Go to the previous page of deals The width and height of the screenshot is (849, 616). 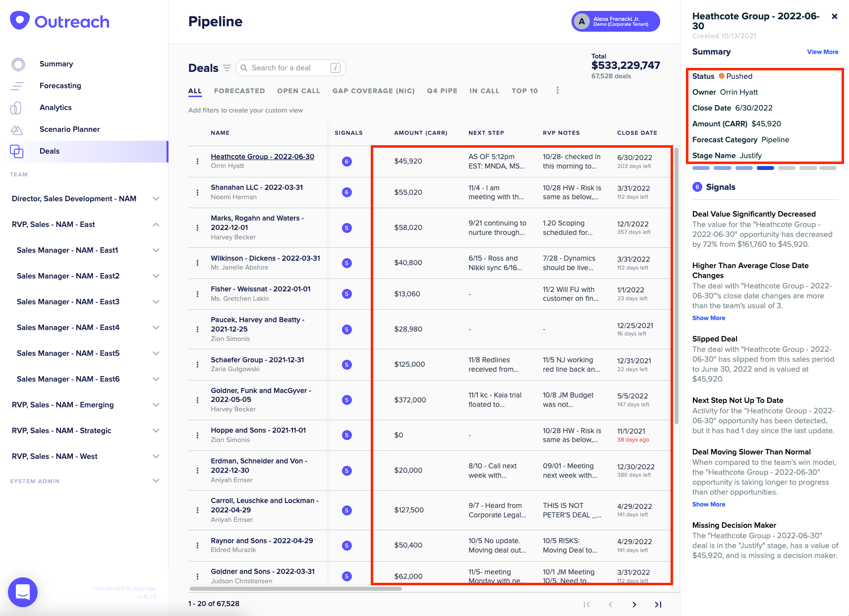611,604
